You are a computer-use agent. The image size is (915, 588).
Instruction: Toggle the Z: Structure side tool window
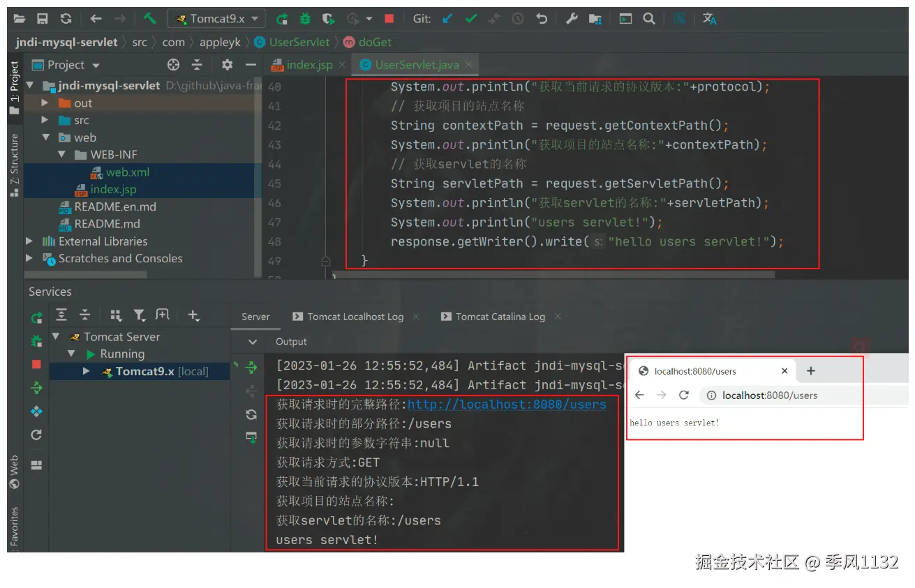coord(15,165)
